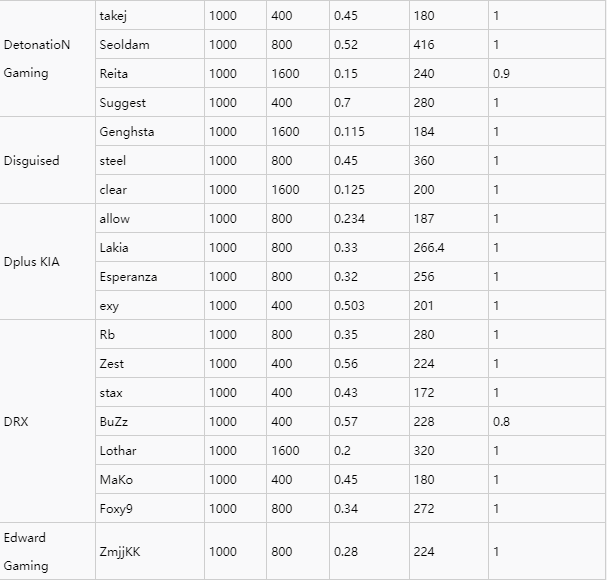Select the 'Seoldam' player cell

click(x=124, y=45)
